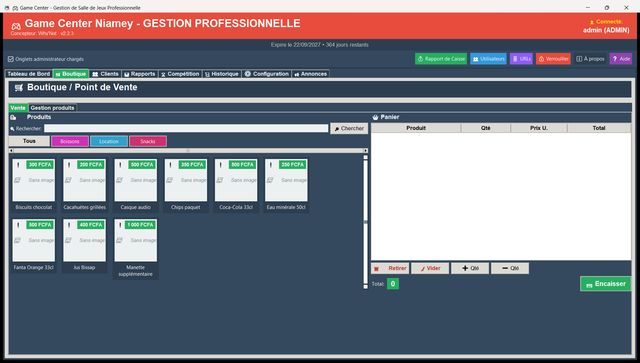Click the minus icon on reduce Qté button
Image resolution: width=640 pixels, height=363 pixels.
tap(505, 268)
